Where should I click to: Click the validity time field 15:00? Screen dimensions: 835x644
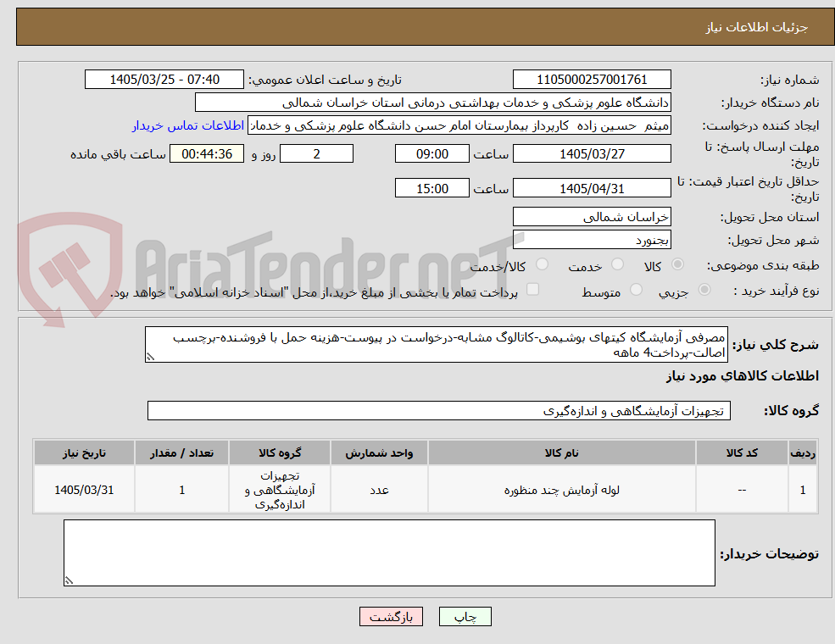[431, 188]
